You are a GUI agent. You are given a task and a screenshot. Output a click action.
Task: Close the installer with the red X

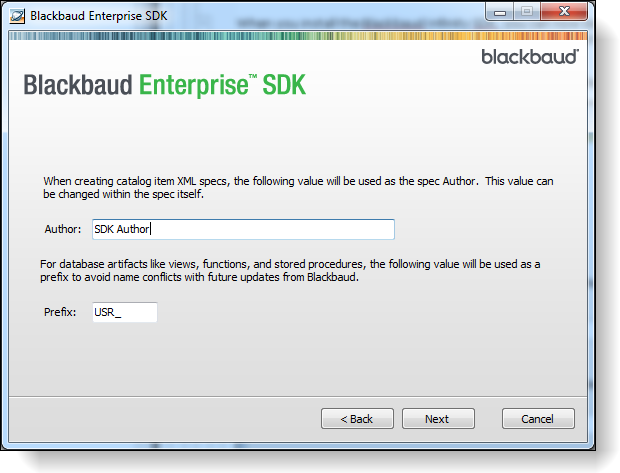tap(564, 12)
